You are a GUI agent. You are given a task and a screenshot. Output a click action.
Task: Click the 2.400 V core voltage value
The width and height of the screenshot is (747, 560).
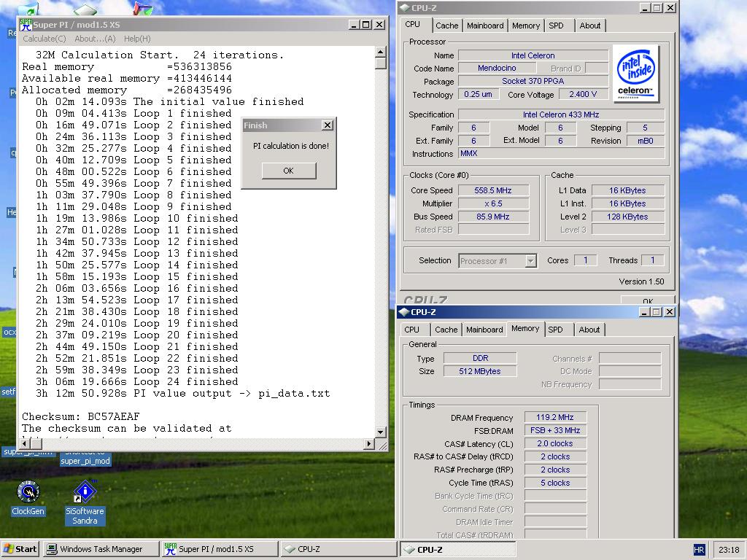pos(583,94)
